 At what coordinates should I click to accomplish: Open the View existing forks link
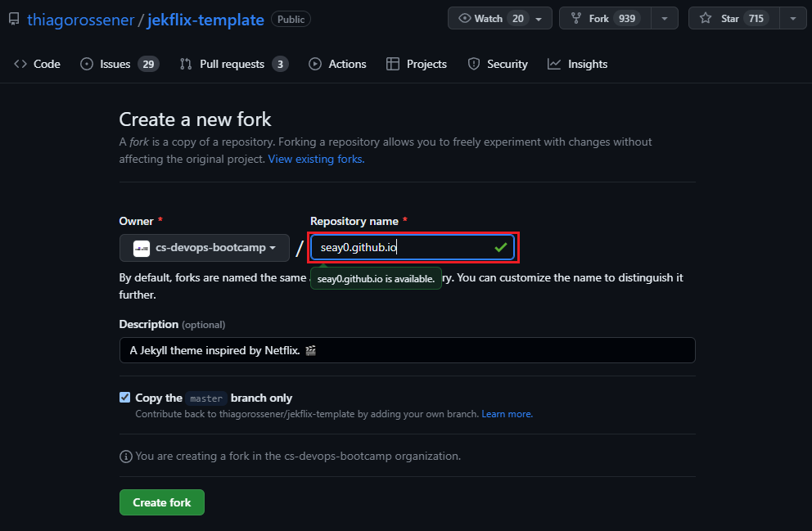click(316, 159)
